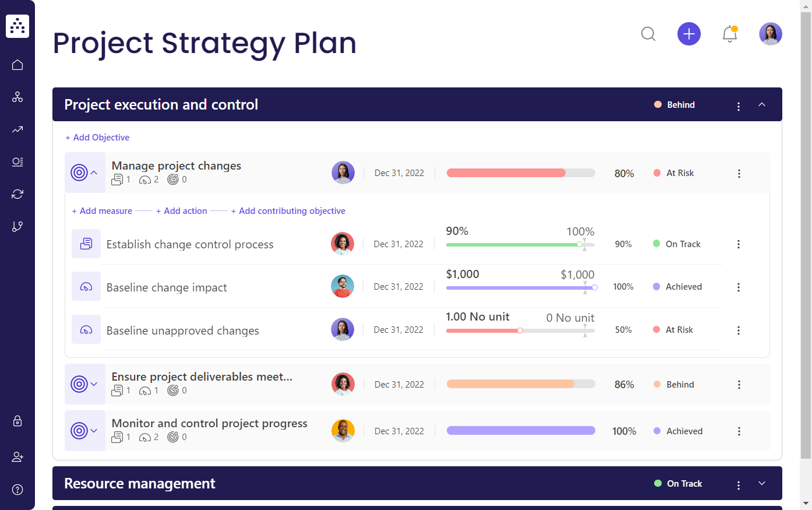Open the Resource management section options menu

pos(739,484)
